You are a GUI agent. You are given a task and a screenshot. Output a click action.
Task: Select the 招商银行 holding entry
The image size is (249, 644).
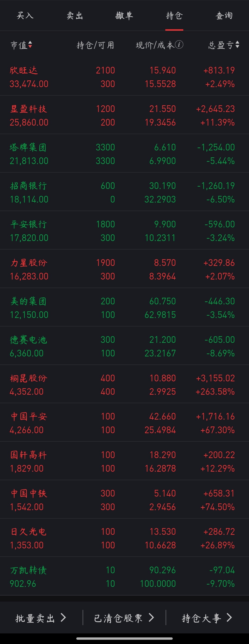124,192
